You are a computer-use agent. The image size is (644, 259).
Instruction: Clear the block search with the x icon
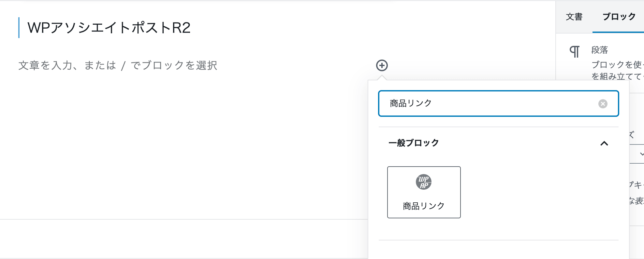pyautogui.click(x=603, y=104)
